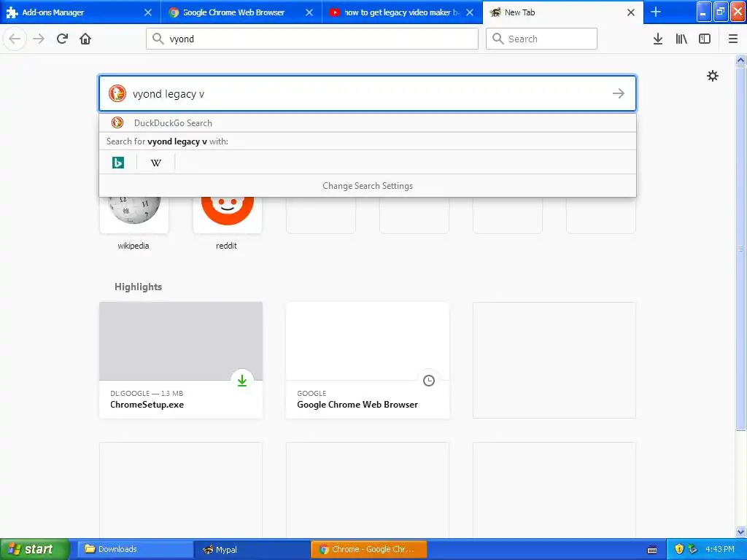
Task: Open the Windows start menu
Action: 35,549
